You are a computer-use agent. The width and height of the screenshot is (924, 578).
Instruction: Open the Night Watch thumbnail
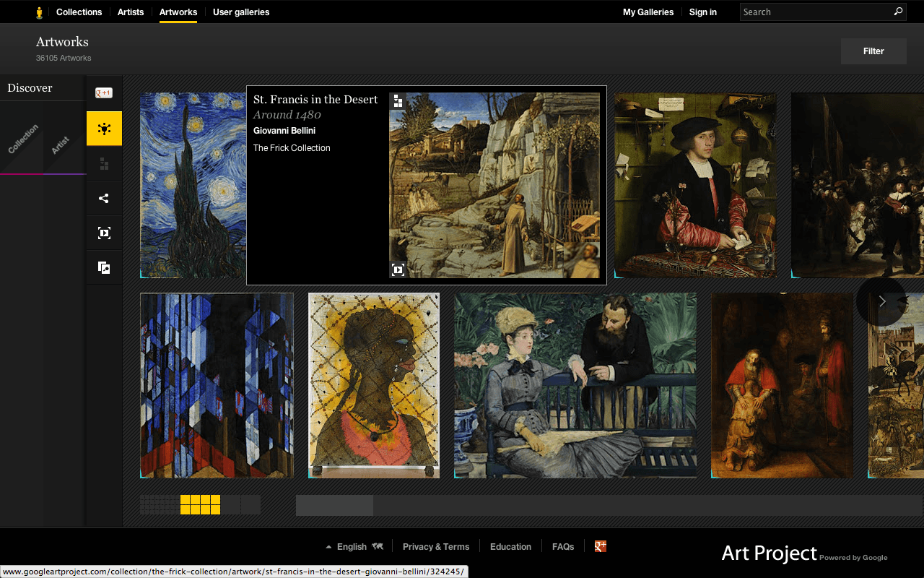858,185
